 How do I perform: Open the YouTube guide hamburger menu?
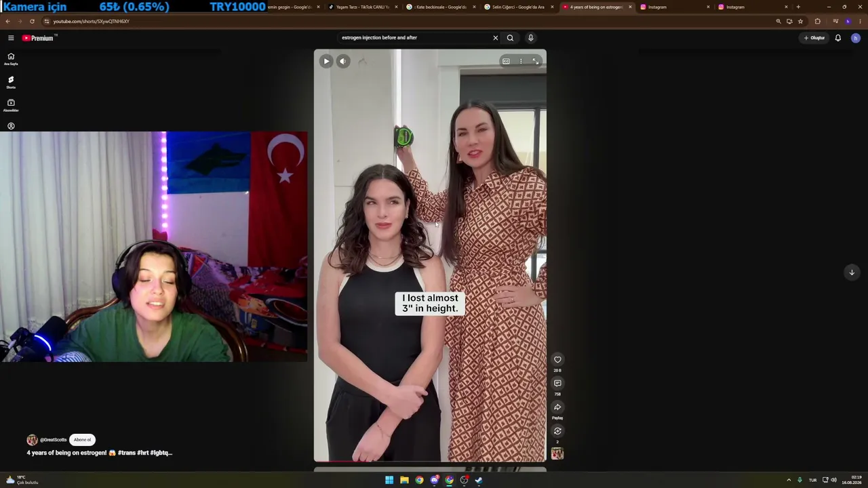tap(11, 38)
